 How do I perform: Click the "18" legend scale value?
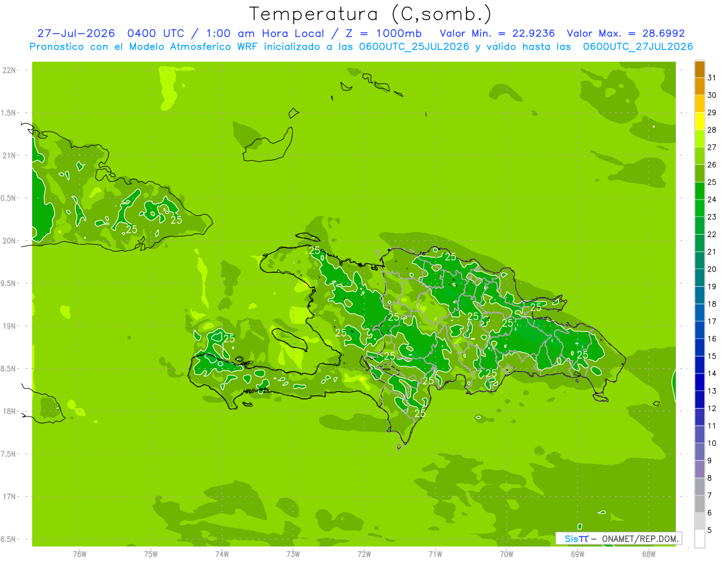pos(712,304)
